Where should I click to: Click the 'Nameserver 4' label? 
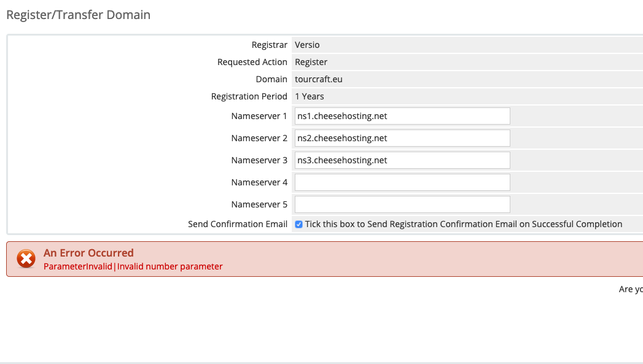pos(259,182)
